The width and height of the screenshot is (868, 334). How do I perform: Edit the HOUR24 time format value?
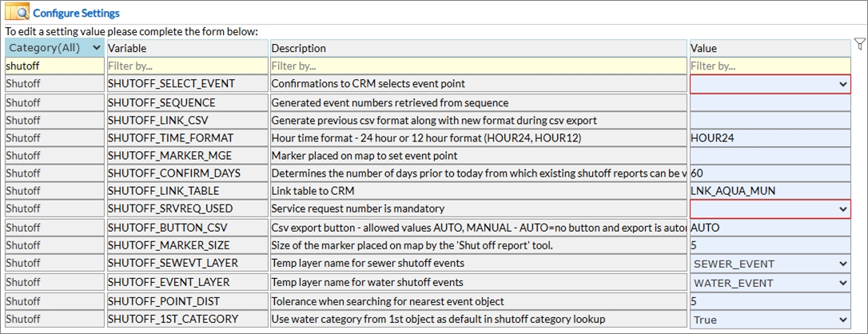[770, 137]
